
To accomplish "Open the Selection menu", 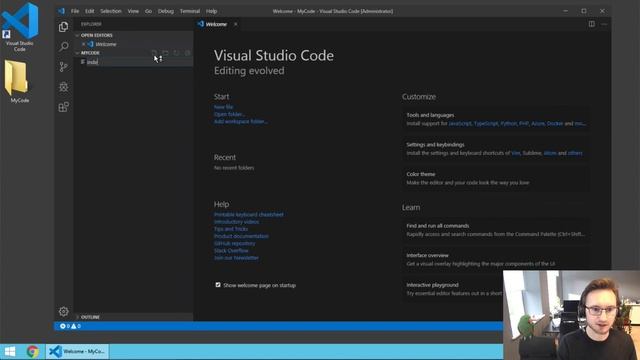I will point(111,11).
